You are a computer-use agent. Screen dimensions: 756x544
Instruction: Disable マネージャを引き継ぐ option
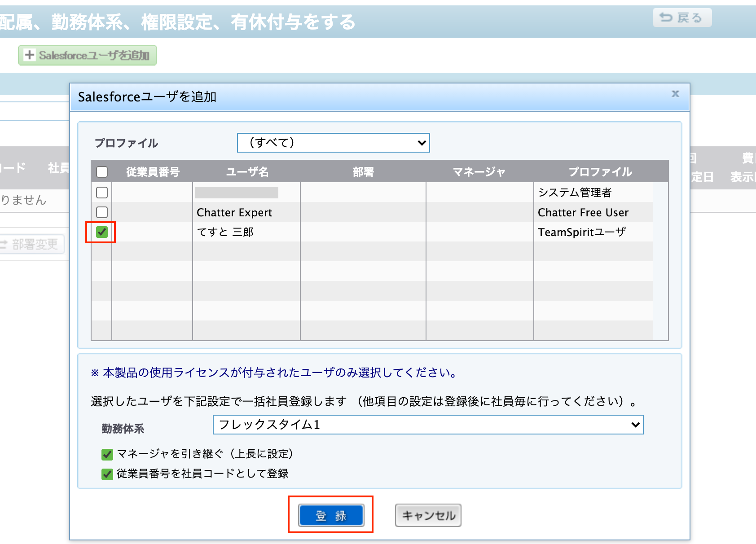pos(107,454)
